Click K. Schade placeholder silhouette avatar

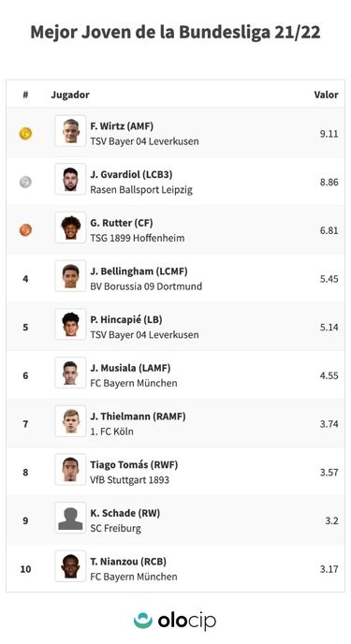point(70,518)
